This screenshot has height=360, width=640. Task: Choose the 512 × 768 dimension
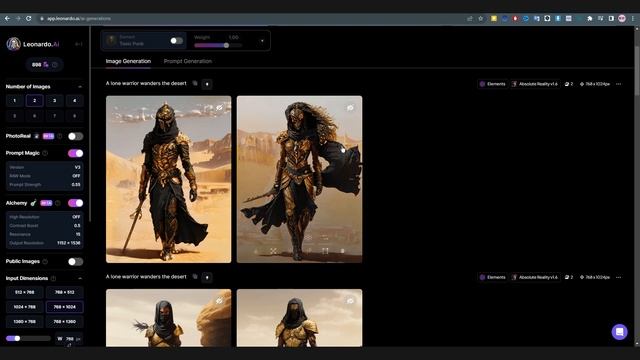point(24,292)
